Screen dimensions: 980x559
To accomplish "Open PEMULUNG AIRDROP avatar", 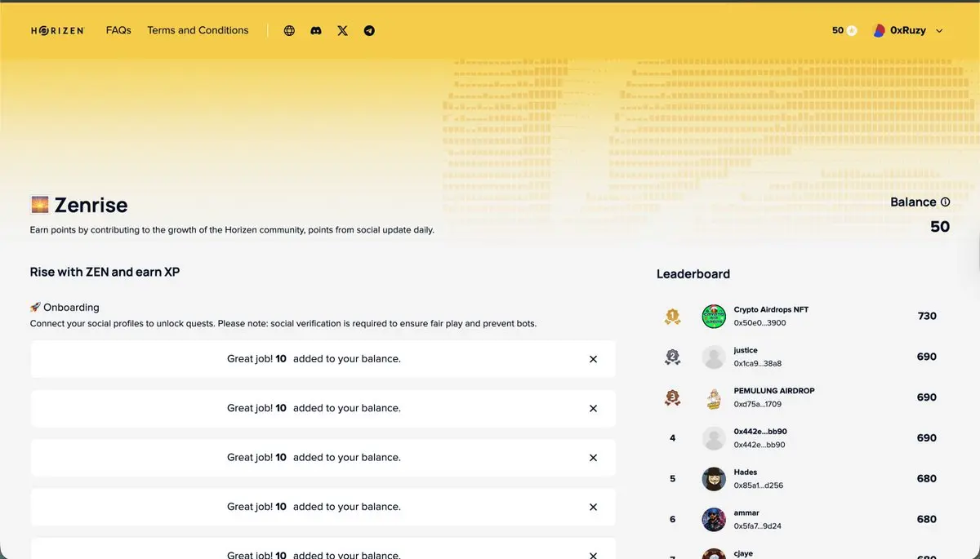I will [x=714, y=398].
